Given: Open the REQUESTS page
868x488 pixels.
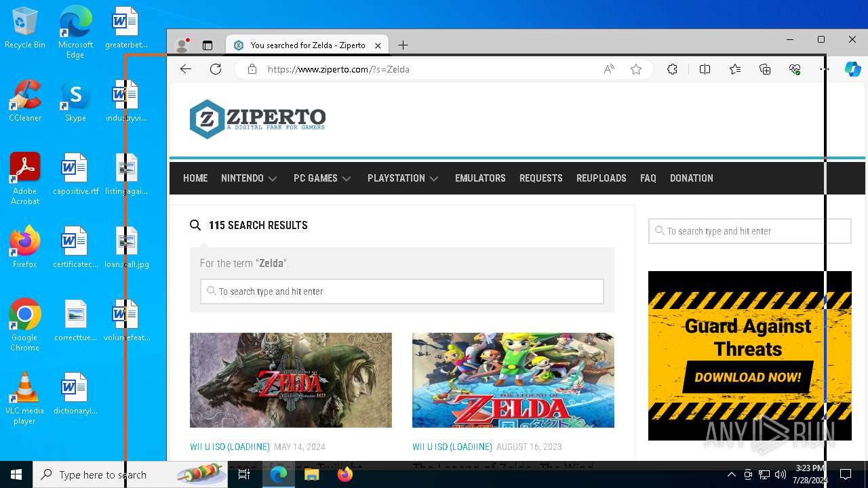Looking at the screenshot, I should [541, 178].
